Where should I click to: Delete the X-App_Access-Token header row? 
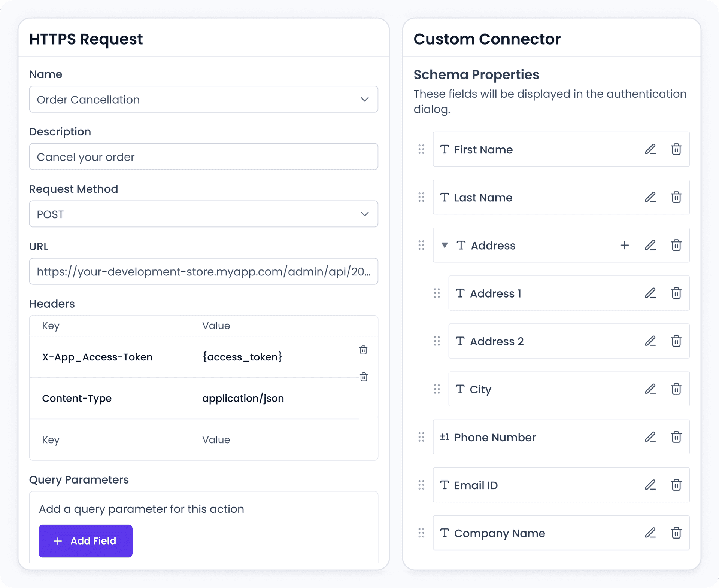pos(363,350)
